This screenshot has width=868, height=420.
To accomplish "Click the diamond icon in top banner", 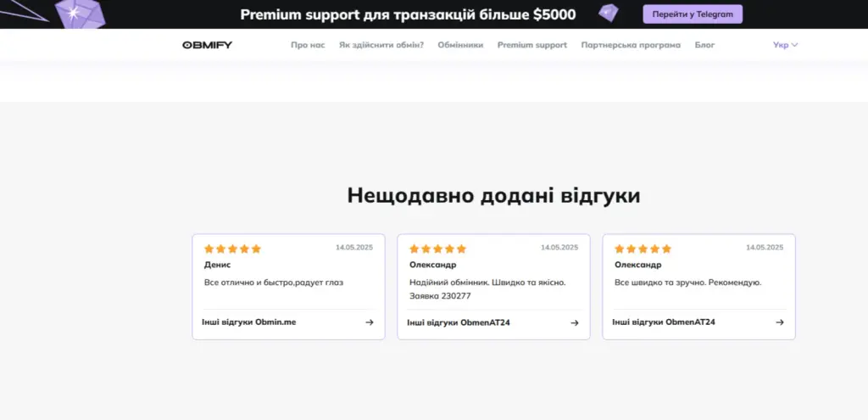I will (609, 14).
